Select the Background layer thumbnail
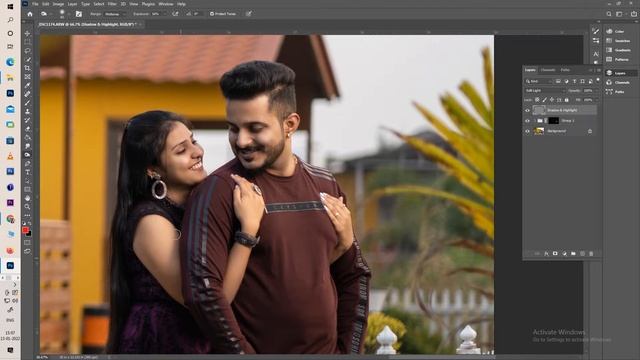 point(539,131)
